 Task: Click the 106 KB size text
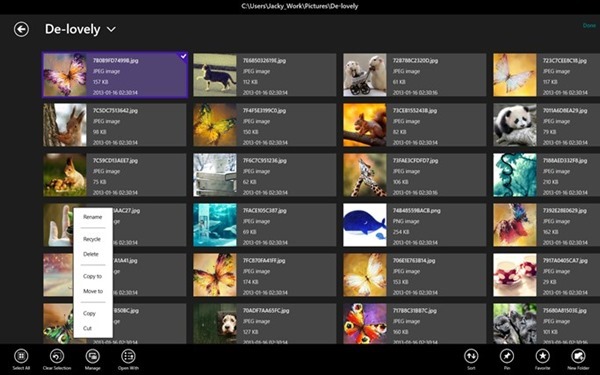[x=400, y=182]
